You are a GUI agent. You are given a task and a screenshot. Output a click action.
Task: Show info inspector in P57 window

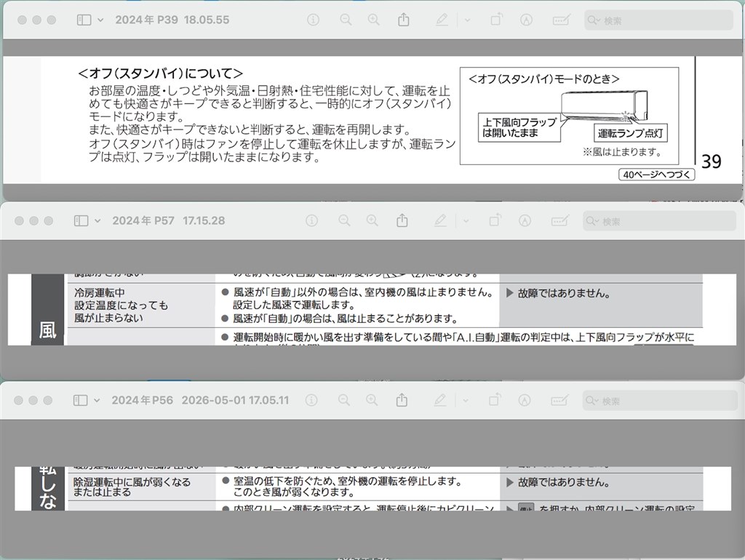[311, 220]
